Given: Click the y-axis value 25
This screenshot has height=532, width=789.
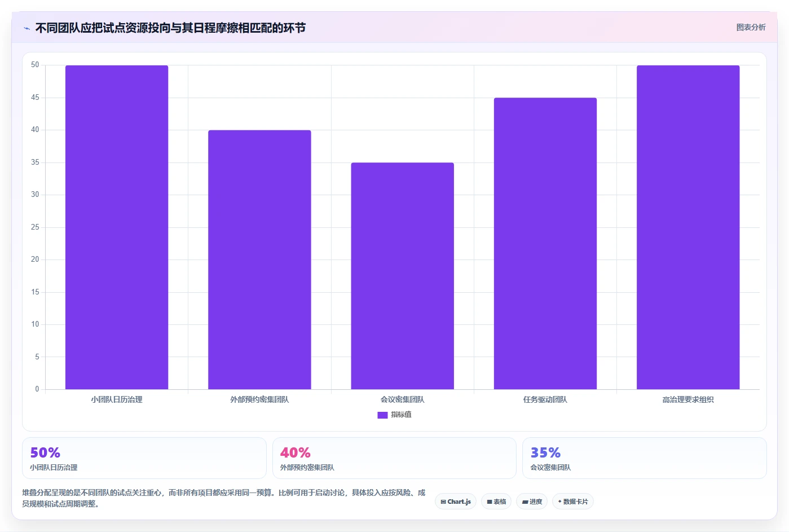Looking at the screenshot, I should coord(35,227).
